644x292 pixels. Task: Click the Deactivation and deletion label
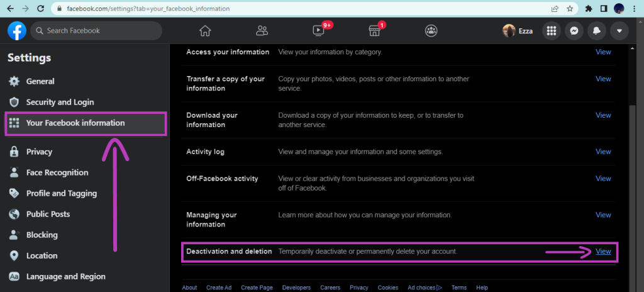(x=229, y=251)
